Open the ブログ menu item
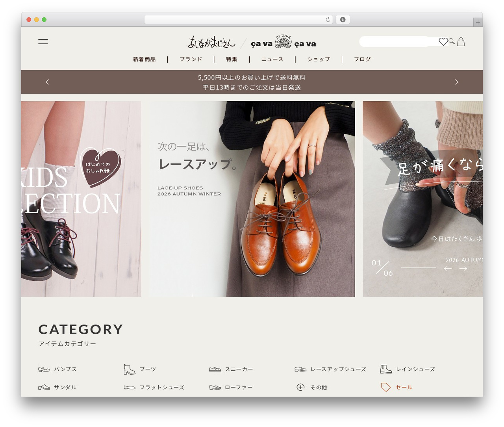 [x=362, y=59]
